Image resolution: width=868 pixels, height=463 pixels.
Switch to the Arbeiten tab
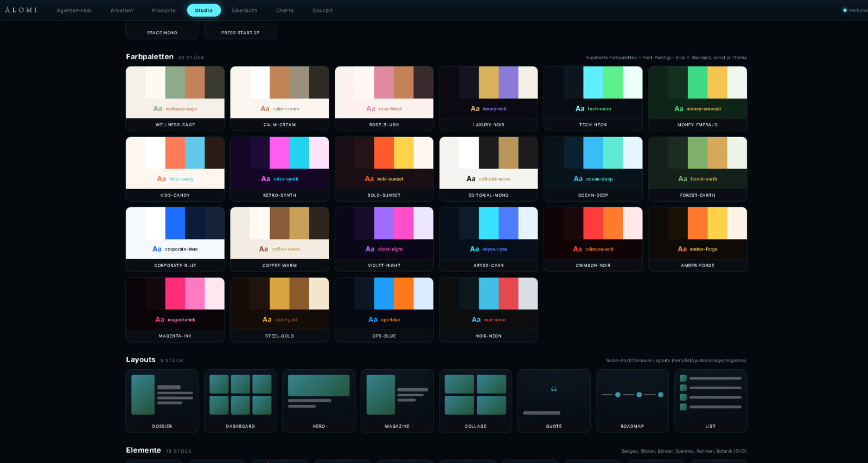tap(122, 10)
